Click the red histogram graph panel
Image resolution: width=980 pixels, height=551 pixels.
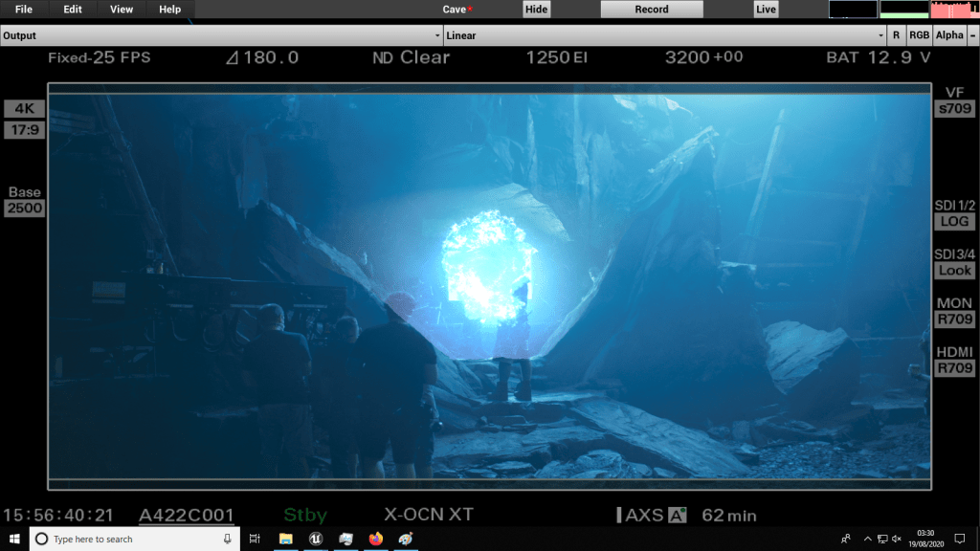point(953,10)
